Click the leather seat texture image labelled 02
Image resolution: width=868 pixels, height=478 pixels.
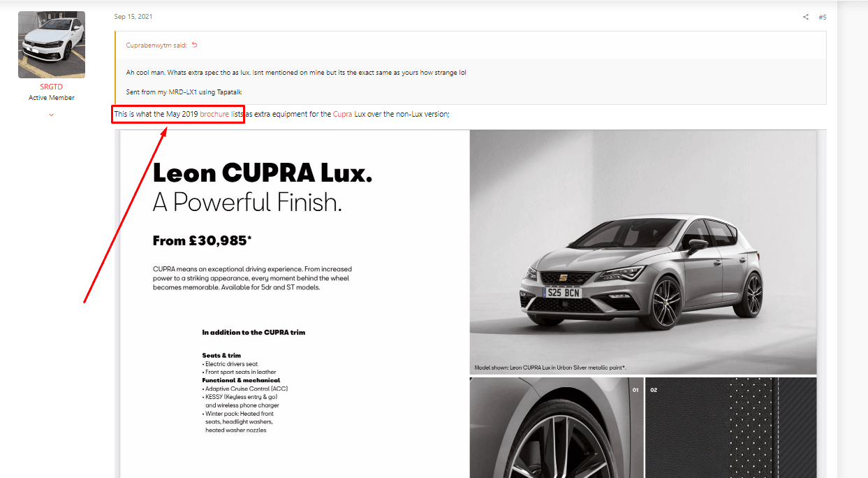[x=730, y=428]
